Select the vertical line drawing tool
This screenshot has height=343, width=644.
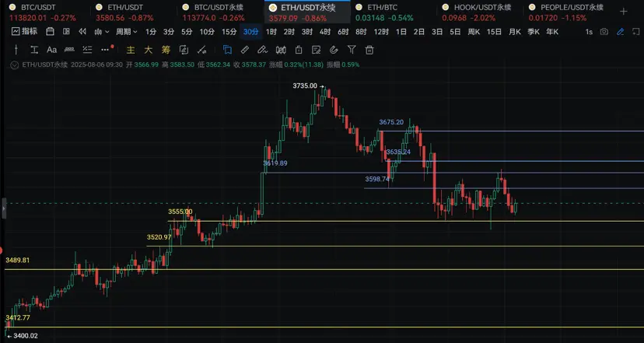tap(16, 50)
